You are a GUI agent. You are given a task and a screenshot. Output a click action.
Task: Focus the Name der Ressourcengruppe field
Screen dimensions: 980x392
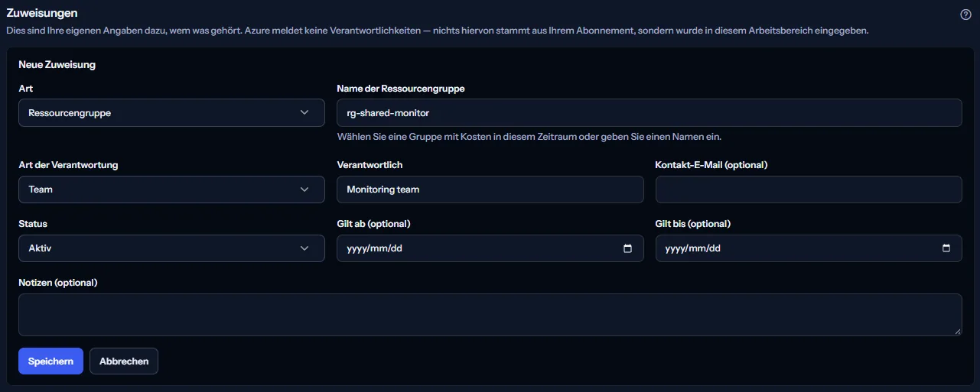coord(650,112)
